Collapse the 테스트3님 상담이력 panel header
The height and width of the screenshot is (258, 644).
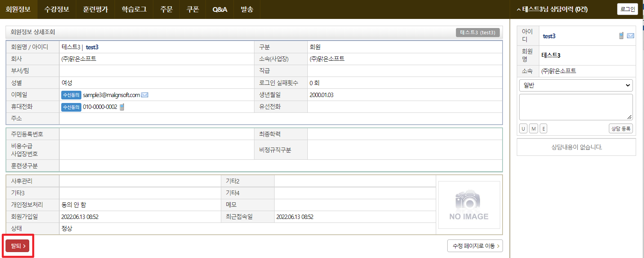pyautogui.click(x=552, y=9)
